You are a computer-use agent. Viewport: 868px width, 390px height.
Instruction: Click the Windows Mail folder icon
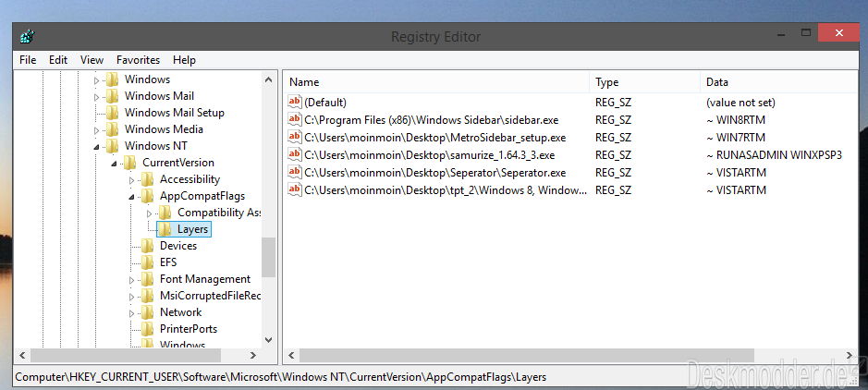coord(113,96)
